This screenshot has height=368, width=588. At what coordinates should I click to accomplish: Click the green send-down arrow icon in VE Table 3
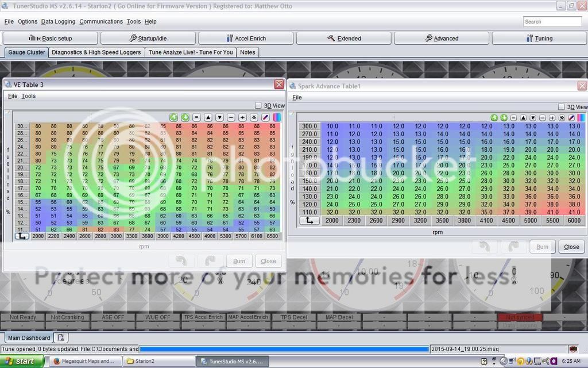185,117
